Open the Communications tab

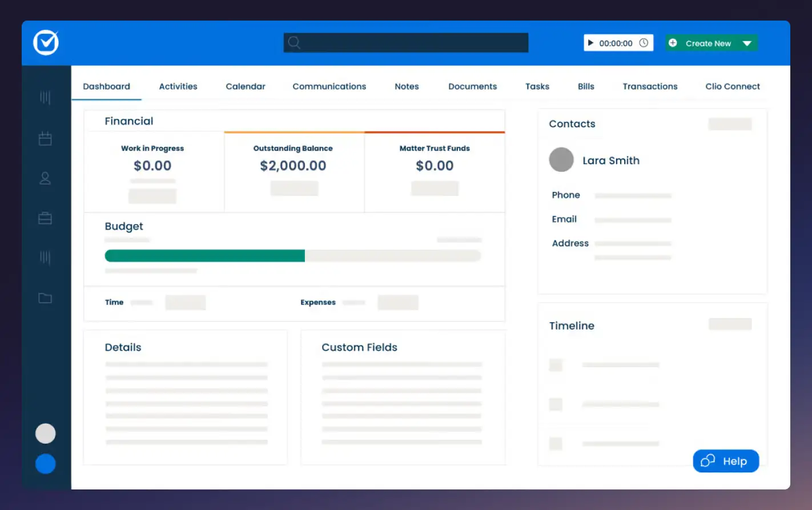click(x=329, y=86)
